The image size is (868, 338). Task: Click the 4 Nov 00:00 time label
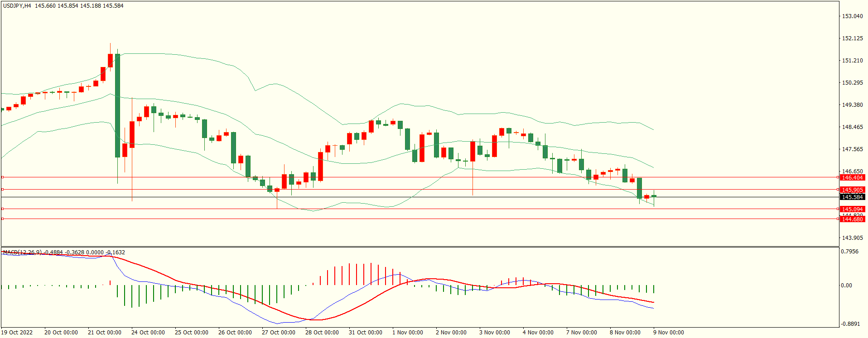pyautogui.click(x=538, y=333)
